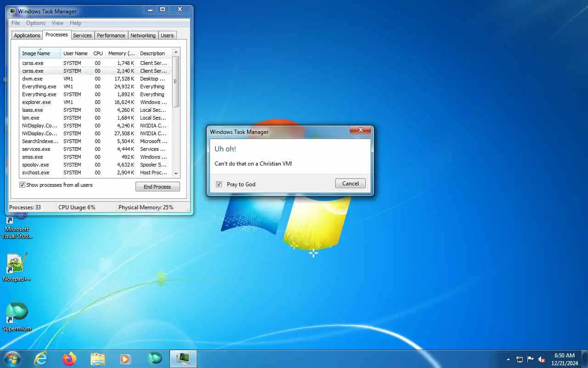The height and width of the screenshot is (368, 588).
Task: Maximize the Task Manager window
Action: pos(162,9)
